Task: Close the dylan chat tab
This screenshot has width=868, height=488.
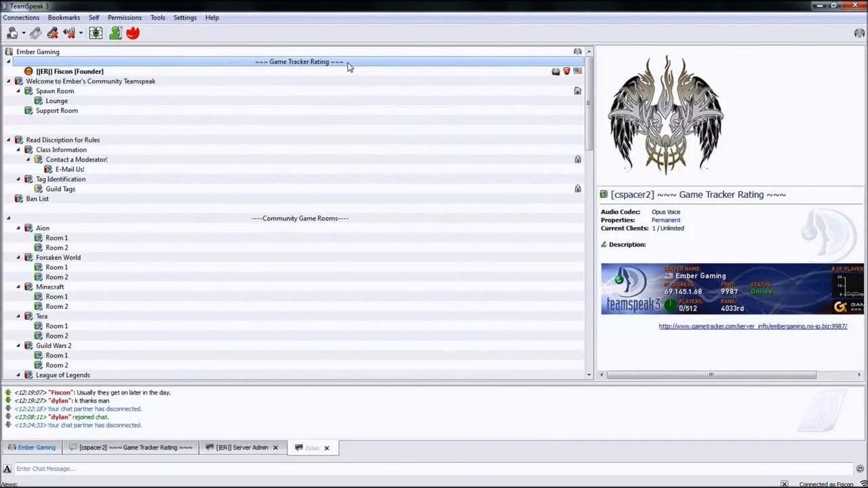Action: coord(326,448)
